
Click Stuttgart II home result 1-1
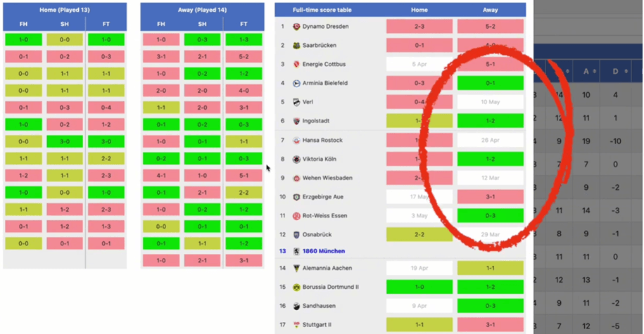(419, 325)
